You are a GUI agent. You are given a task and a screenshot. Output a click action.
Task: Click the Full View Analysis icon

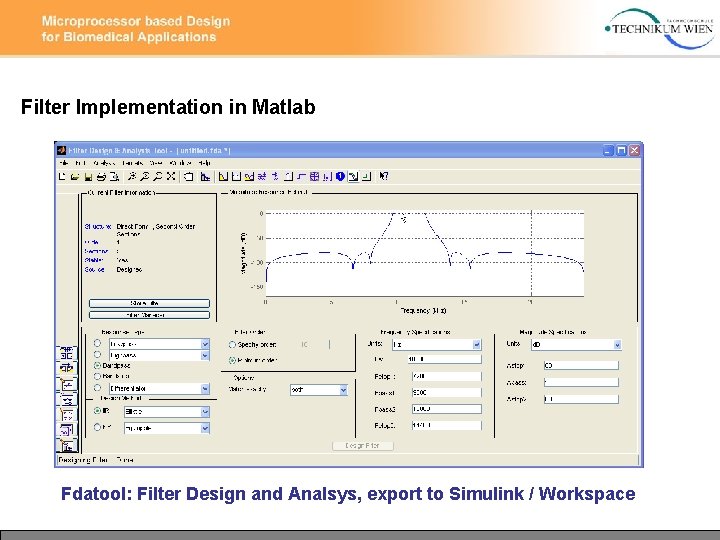(188, 176)
